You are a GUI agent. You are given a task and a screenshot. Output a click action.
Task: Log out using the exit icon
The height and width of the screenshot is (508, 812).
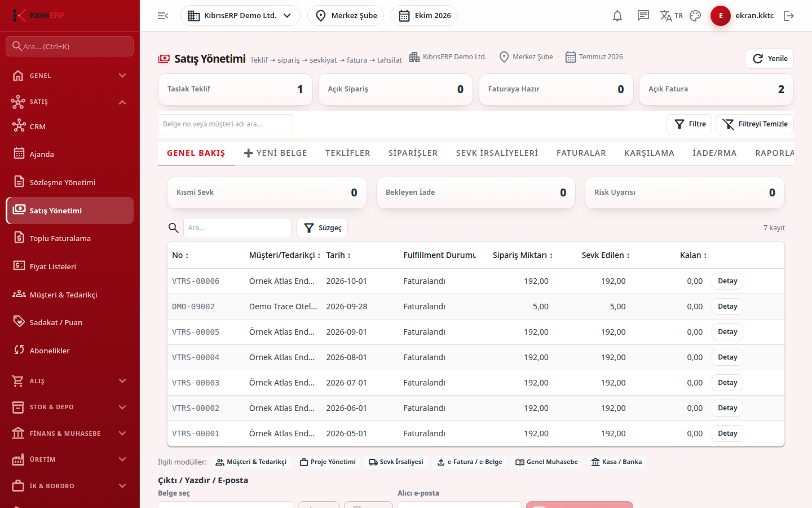[789, 16]
